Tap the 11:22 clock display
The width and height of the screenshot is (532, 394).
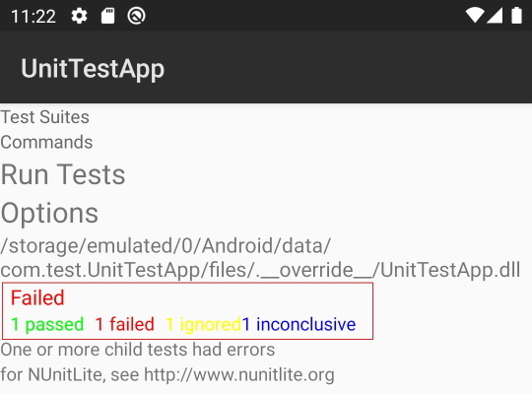click(33, 17)
